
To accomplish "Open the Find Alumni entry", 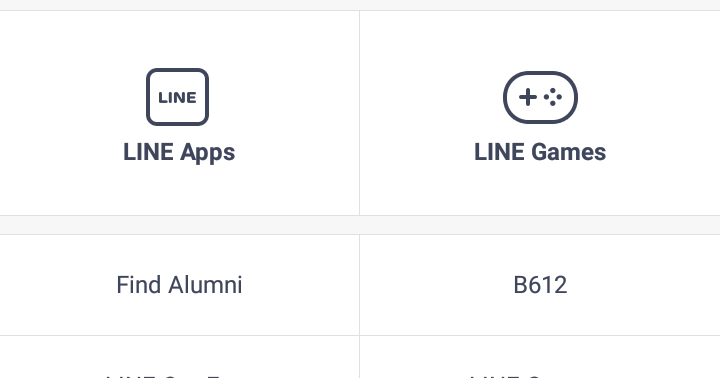I will point(179,285).
